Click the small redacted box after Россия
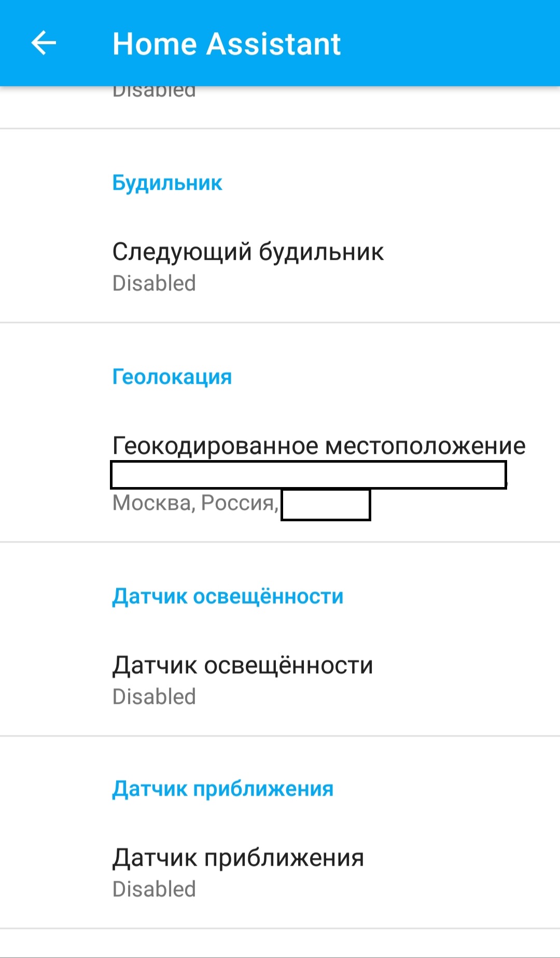 pyautogui.click(x=326, y=505)
